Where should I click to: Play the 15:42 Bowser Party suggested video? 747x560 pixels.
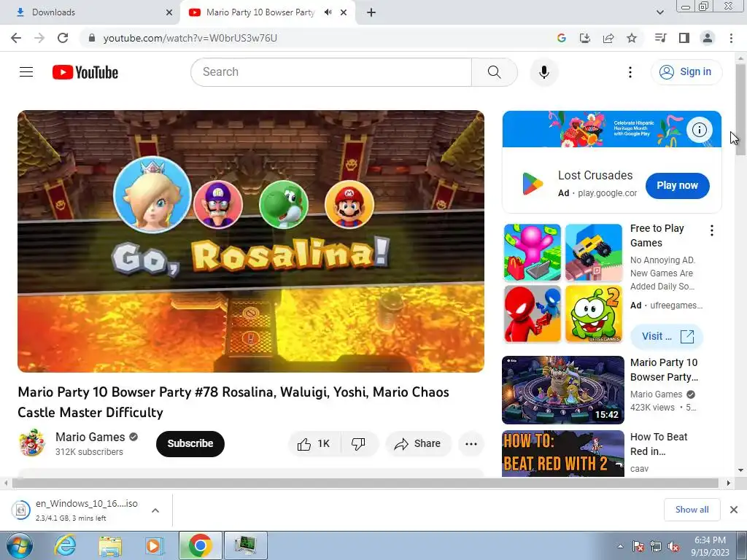pyautogui.click(x=562, y=390)
